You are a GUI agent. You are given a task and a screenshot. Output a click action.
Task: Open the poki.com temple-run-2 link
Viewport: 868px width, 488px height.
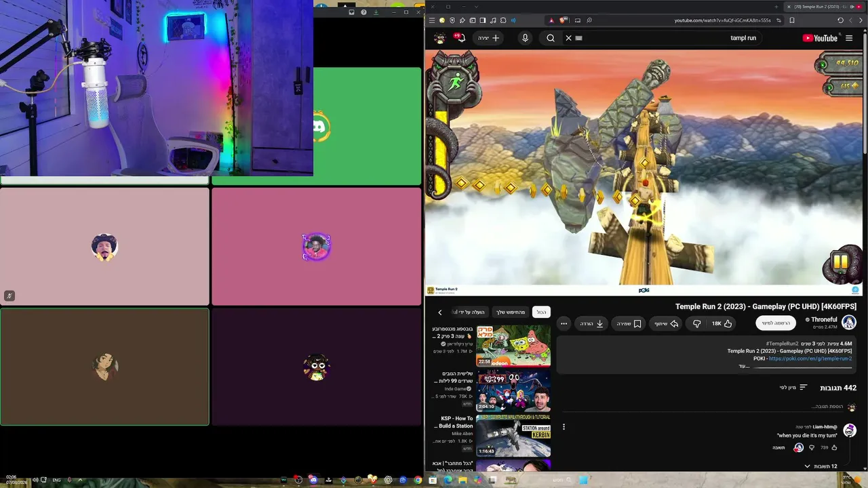coord(810,359)
